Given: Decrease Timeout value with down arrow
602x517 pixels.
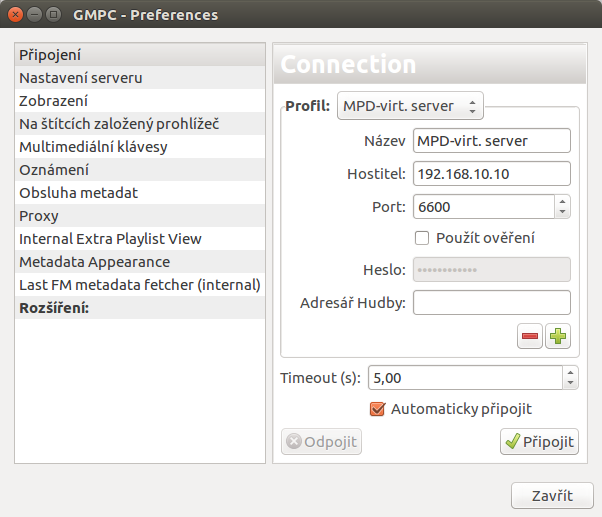Looking at the screenshot, I should click(x=571, y=383).
